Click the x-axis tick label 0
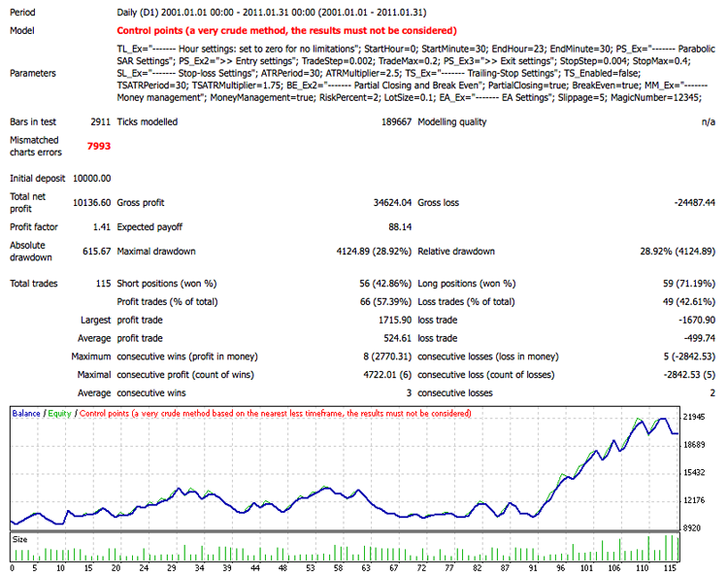The height and width of the screenshot is (577, 728). 12,567
